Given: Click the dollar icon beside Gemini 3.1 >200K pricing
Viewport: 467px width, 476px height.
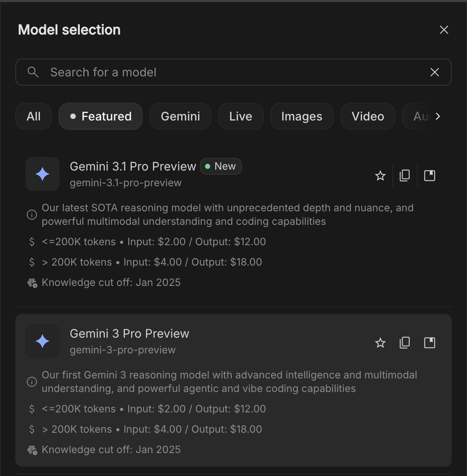Looking at the screenshot, I should [x=32, y=262].
